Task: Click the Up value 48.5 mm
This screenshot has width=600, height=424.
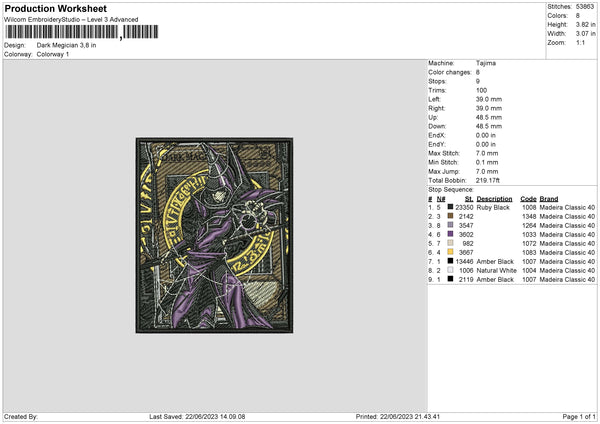Action: (489, 117)
